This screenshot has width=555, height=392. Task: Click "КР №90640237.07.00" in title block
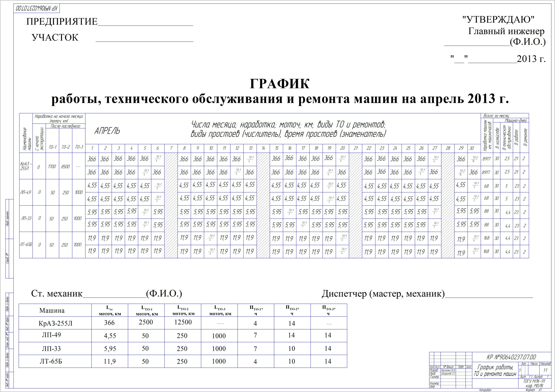(511, 357)
